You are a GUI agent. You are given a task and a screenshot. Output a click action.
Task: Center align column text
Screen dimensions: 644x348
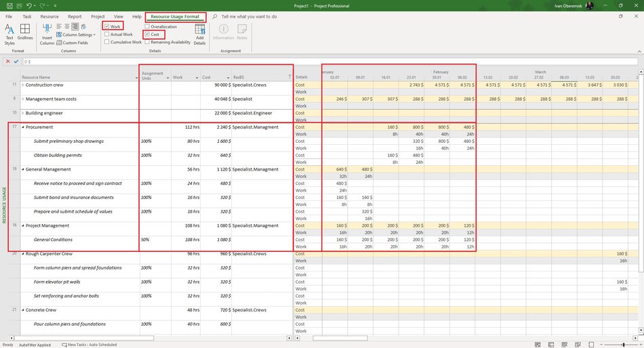coord(67,26)
